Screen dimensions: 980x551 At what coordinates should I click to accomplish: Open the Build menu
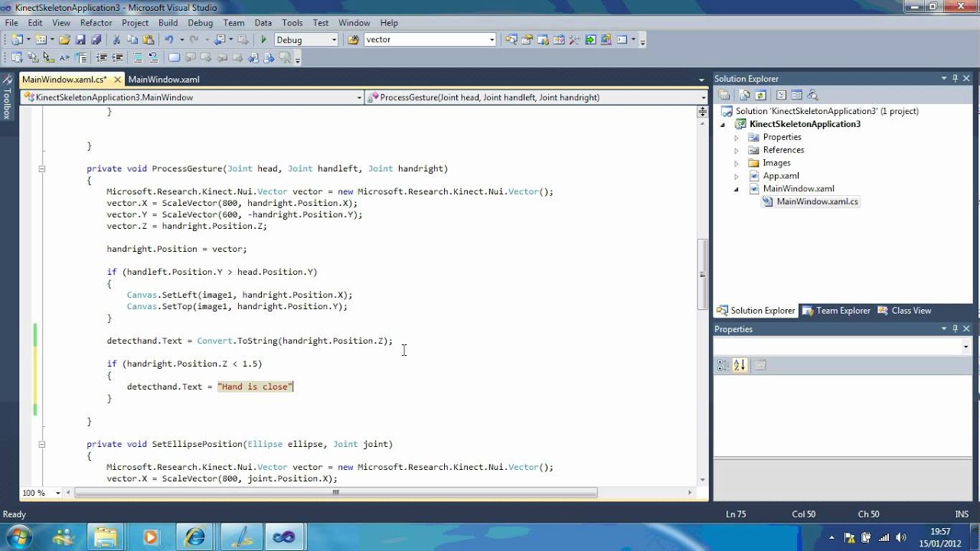[x=168, y=23]
